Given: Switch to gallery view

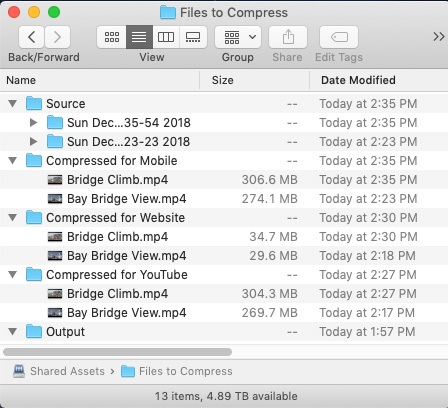Looking at the screenshot, I should coord(193,37).
